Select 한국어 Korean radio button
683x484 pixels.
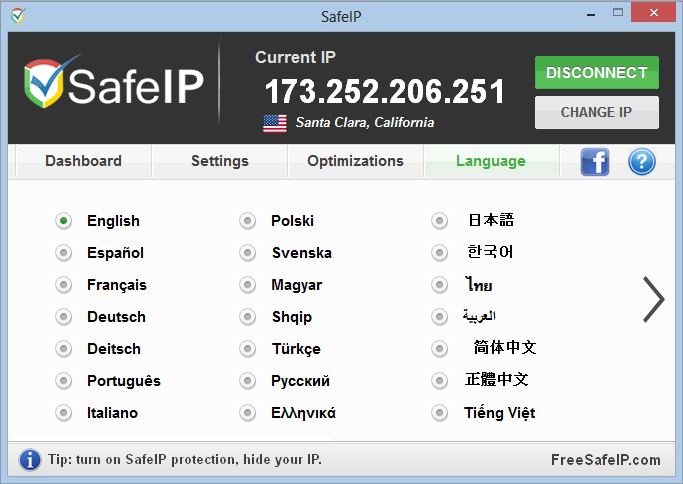(x=440, y=253)
